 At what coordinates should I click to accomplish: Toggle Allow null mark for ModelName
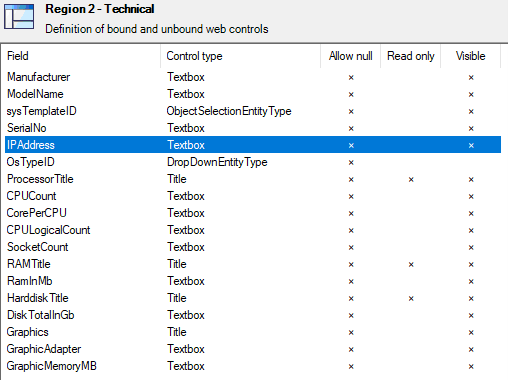[x=351, y=95]
